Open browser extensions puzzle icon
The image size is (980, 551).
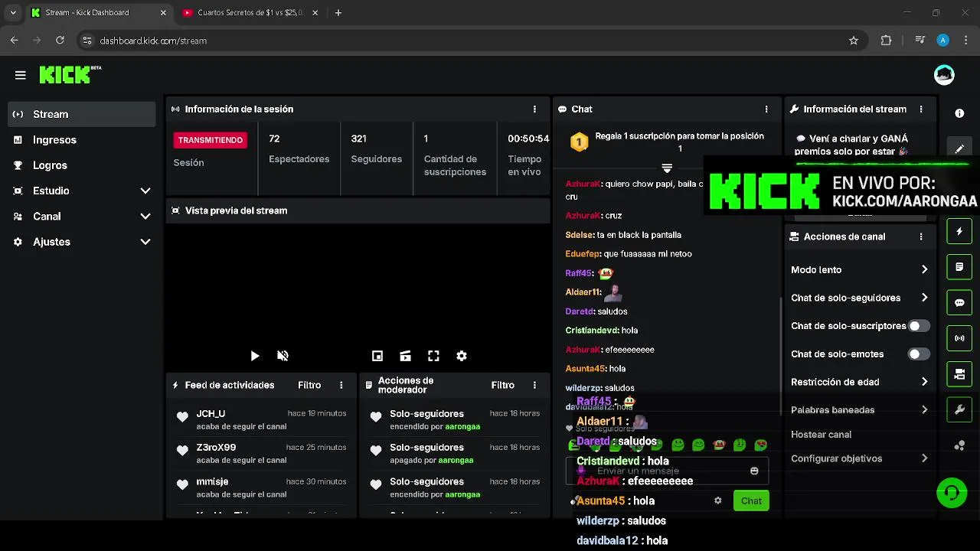coord(887,41)
